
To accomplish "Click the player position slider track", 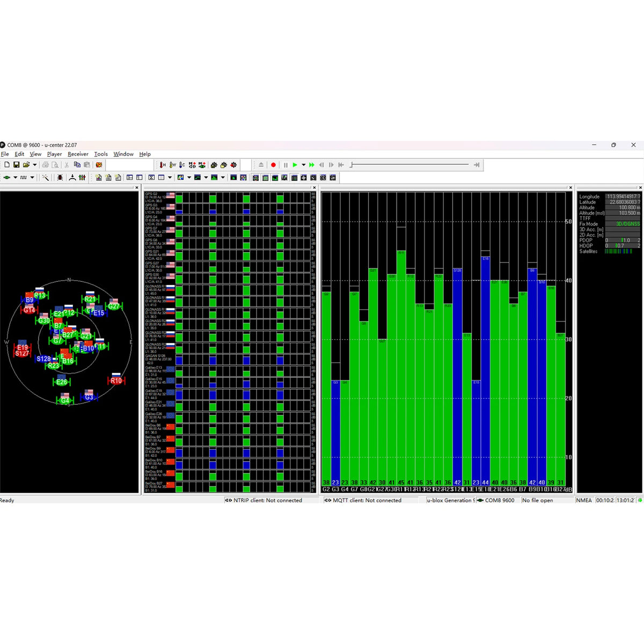I will click(411, 165).
